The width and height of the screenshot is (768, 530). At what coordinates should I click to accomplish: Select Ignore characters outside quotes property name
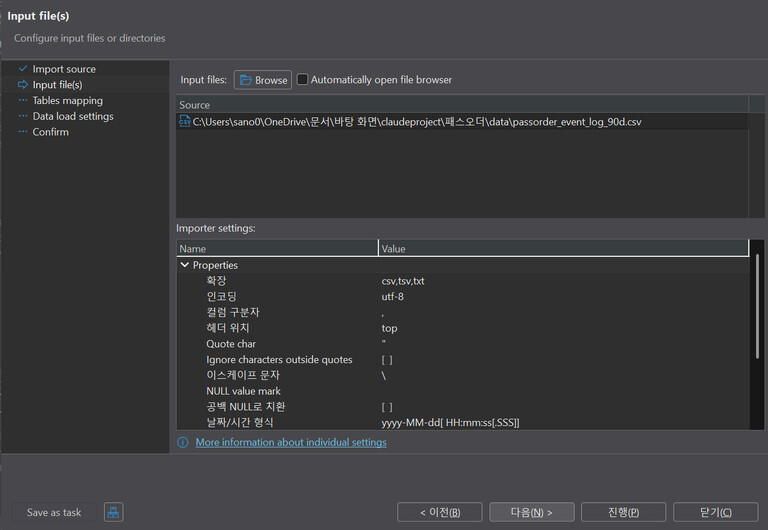point(279,360)
